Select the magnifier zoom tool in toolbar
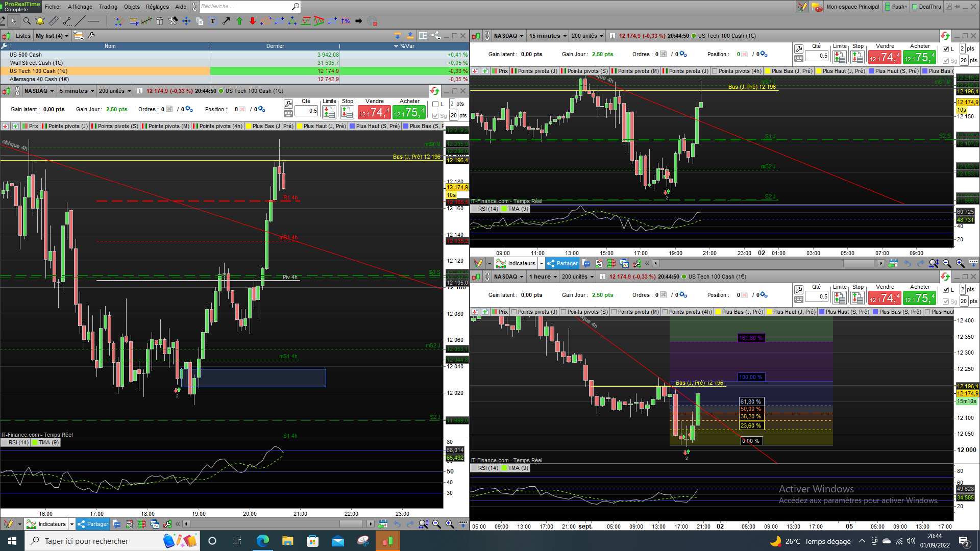 point(27,21)
